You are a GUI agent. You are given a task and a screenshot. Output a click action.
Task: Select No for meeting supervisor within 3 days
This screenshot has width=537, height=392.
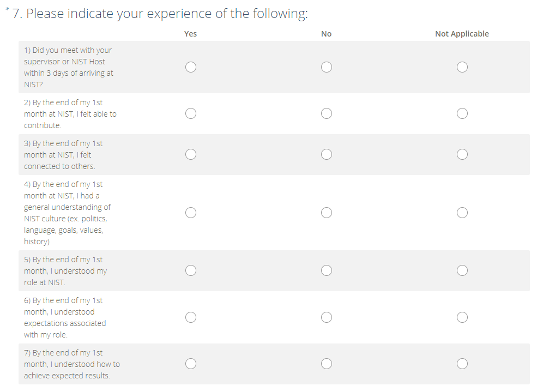tap(327, 67)
